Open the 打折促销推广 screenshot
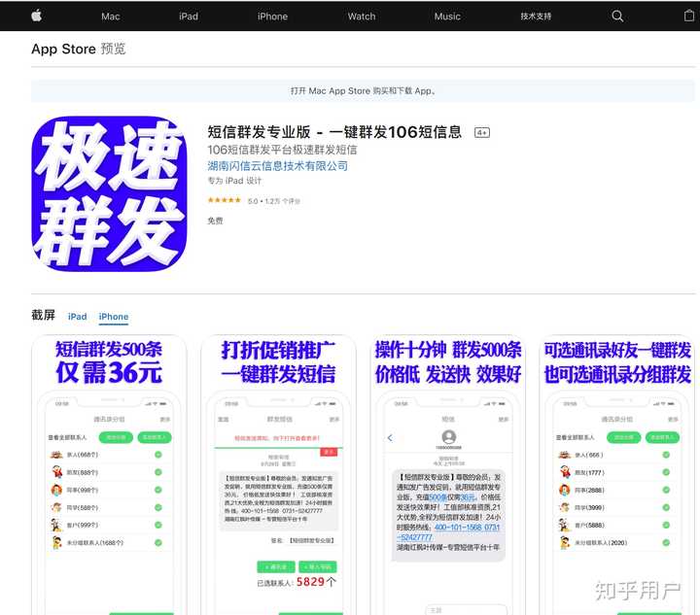Viewport: 700px width, 615px height. tap(279, 474)
